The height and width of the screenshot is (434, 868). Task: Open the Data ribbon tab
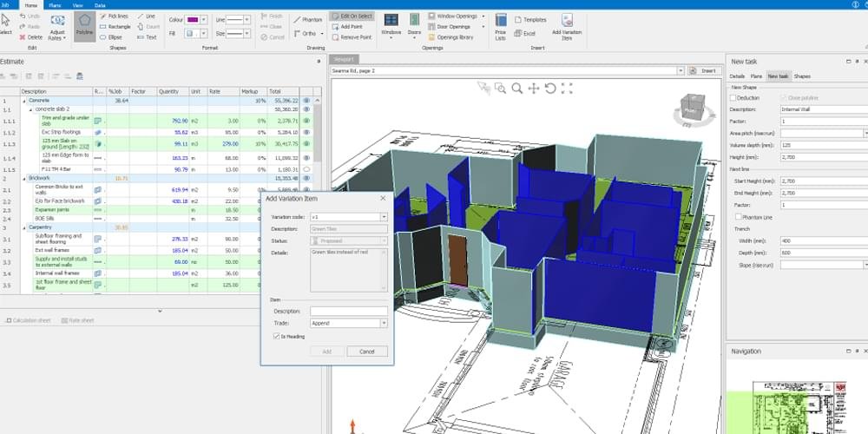point(100,5)
